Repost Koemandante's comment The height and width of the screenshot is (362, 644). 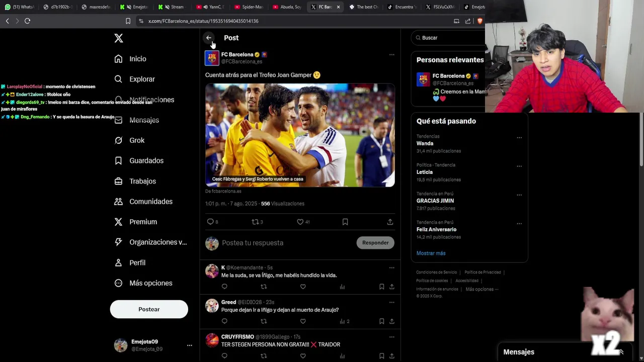[x=264, y=287]
